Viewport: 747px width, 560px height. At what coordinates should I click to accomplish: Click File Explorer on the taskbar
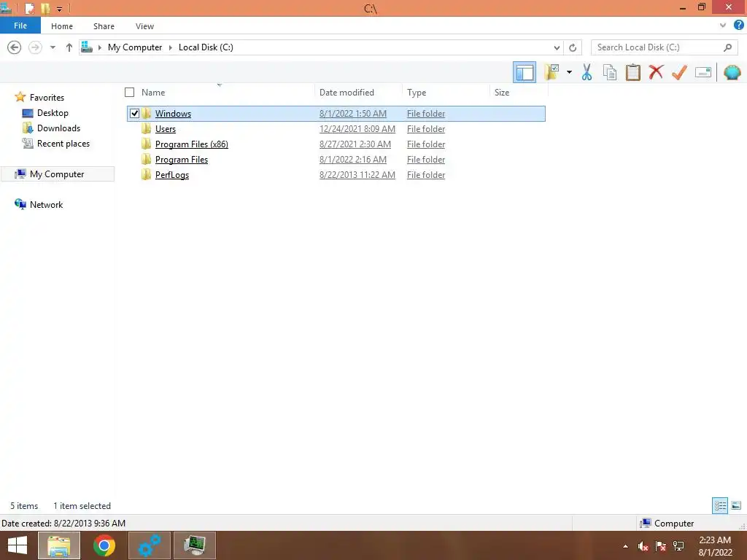59,545
